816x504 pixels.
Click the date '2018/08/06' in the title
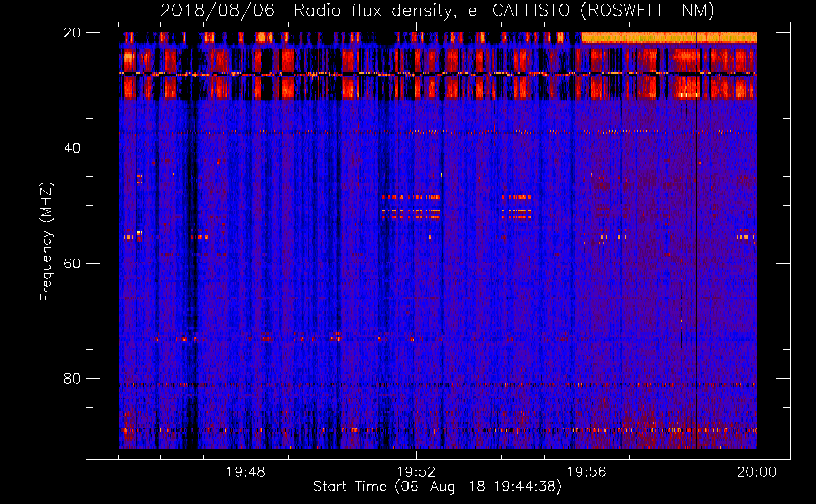[218, 10]
